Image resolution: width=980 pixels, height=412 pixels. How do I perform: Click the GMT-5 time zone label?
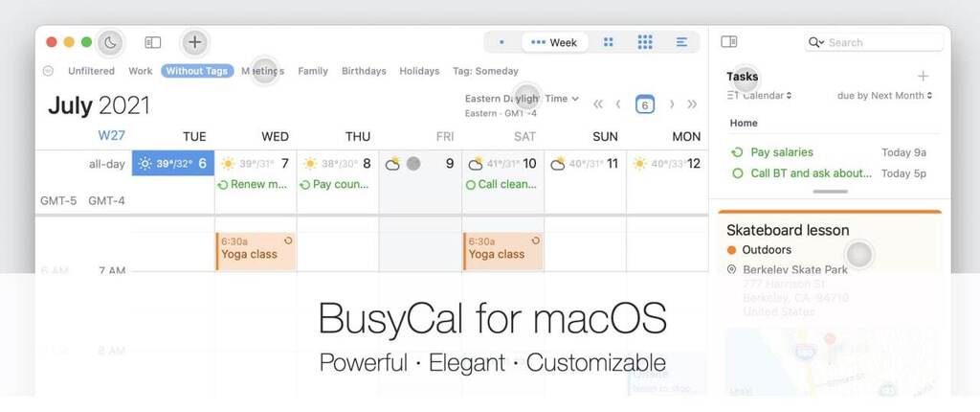click(58, 201)
